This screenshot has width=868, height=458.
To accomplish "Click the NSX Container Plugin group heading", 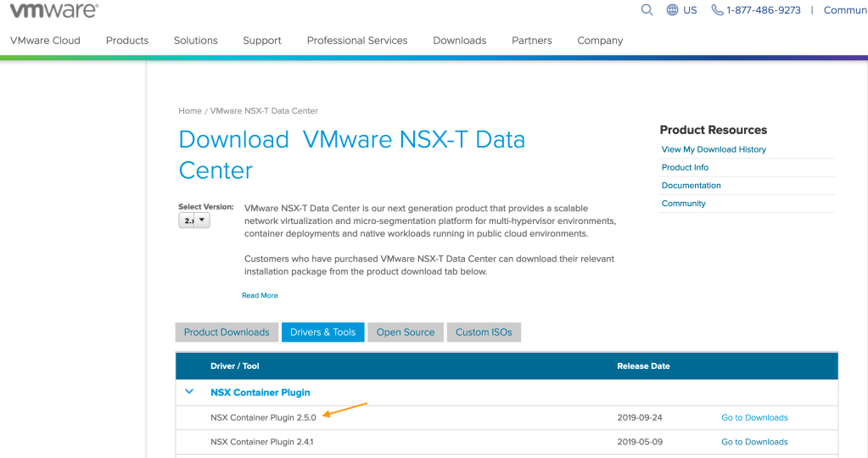I will (x=260, y=393).
